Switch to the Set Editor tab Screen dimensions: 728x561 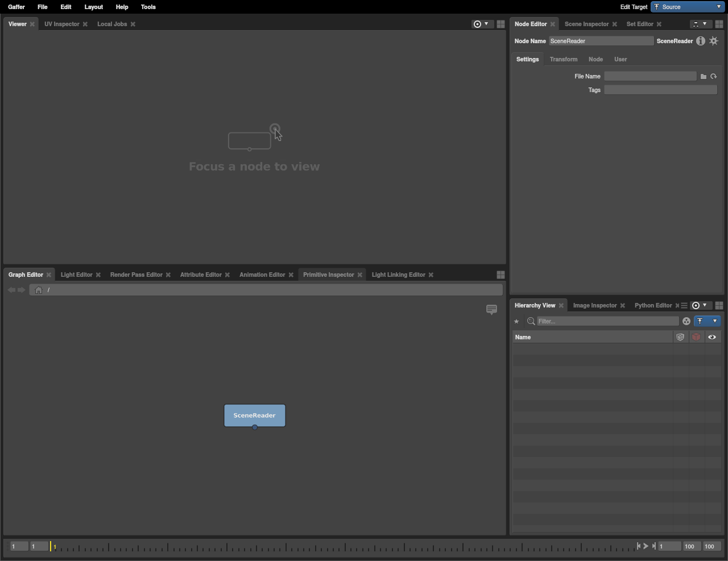coord(640,24)
